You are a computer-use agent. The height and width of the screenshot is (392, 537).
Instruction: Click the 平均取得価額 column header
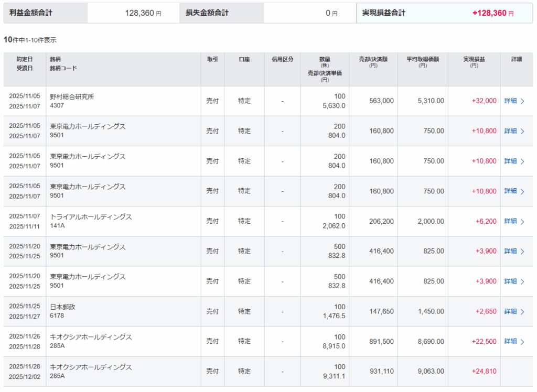click(423, 62)
